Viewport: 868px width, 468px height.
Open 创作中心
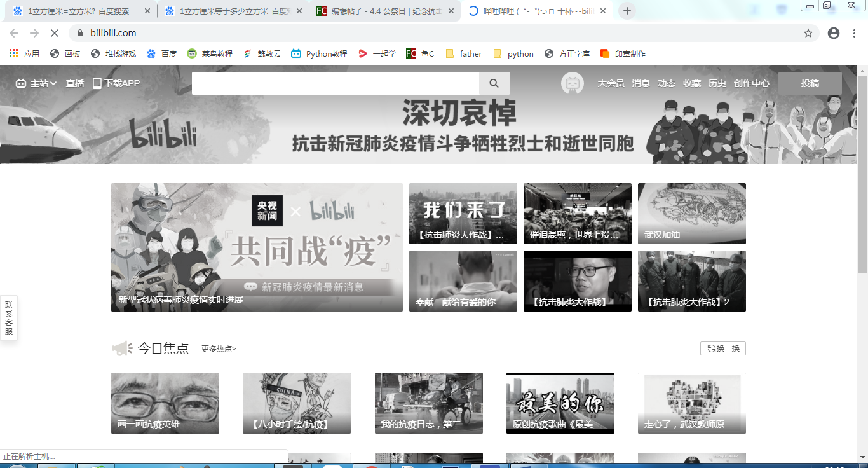(x=752, y=83)
